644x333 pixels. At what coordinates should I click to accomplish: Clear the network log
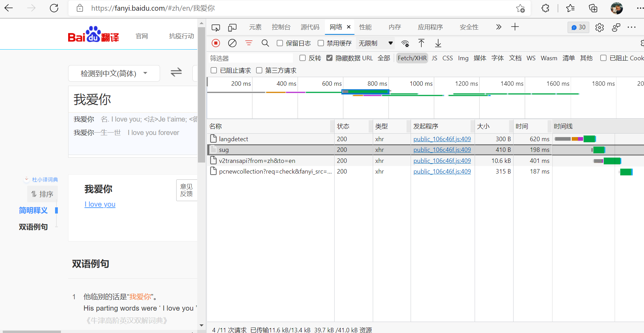click(232, 43)
